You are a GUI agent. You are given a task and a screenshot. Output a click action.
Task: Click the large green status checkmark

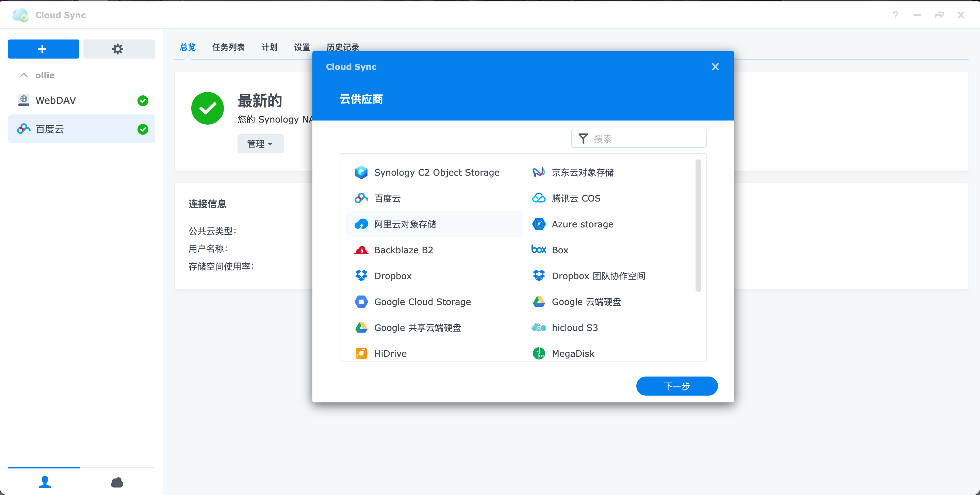click(207, 108)
